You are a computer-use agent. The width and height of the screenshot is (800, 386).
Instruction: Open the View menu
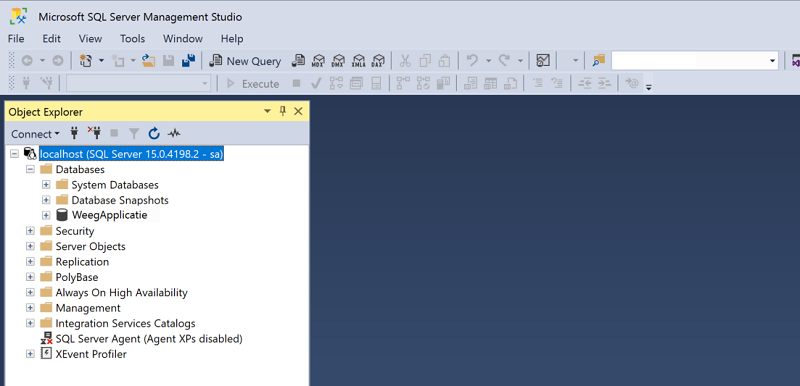pos(90,39)
